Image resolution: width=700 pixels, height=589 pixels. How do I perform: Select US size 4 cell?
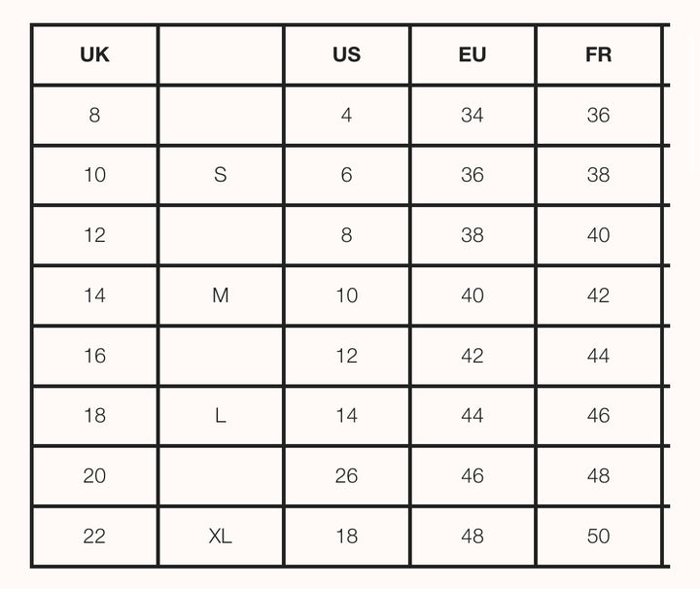click(x=346, y=115)
